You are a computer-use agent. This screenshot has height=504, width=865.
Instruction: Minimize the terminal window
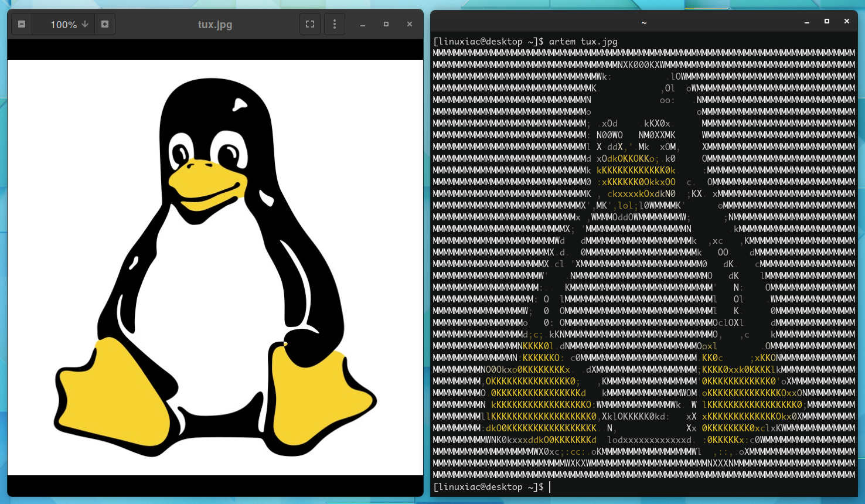click(x=807, y=22)
